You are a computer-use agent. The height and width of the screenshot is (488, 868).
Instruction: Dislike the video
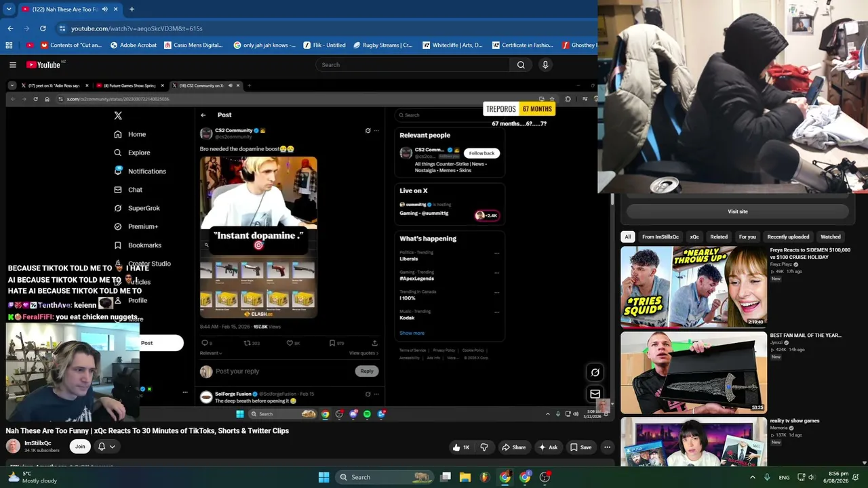[x=484, y=447]
